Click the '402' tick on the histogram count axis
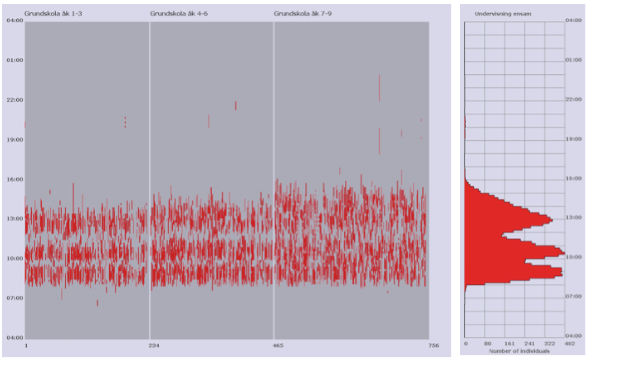The height and width of the screenshot is (366, 625). pos(570,343)
